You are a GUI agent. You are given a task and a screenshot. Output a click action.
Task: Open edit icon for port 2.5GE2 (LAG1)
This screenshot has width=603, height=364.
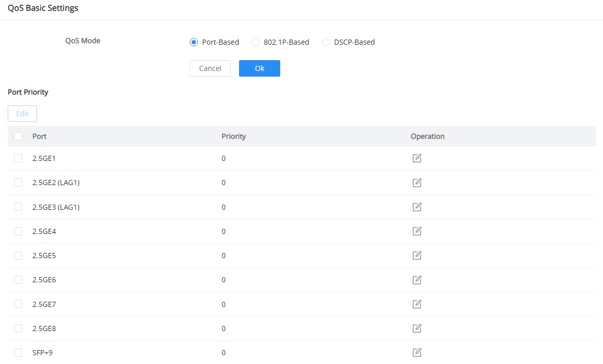tap(417, 183)
